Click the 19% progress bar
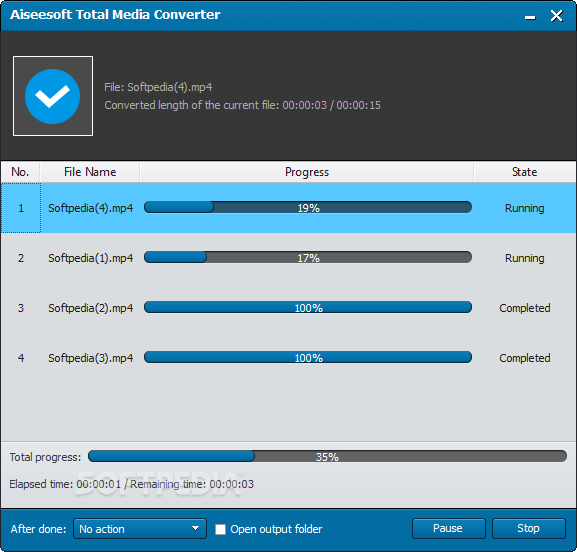Image resolution: width=577 pixels, height=552 pixels. point(308,208)
